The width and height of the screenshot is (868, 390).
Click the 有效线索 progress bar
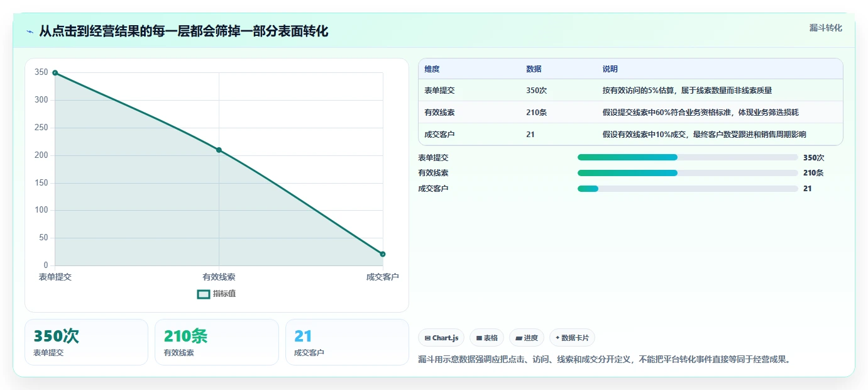[x=688, y=173]
